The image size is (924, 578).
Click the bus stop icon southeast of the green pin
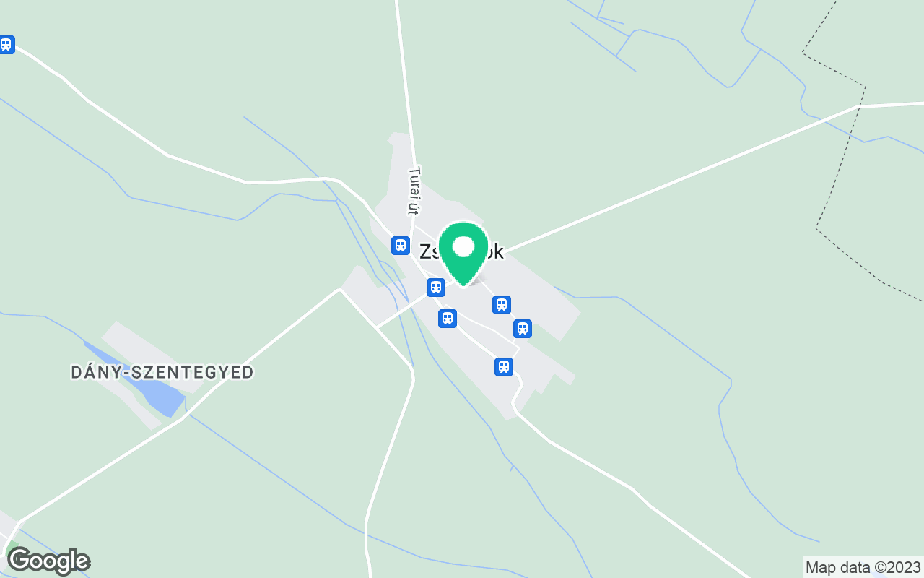(502, 304)
